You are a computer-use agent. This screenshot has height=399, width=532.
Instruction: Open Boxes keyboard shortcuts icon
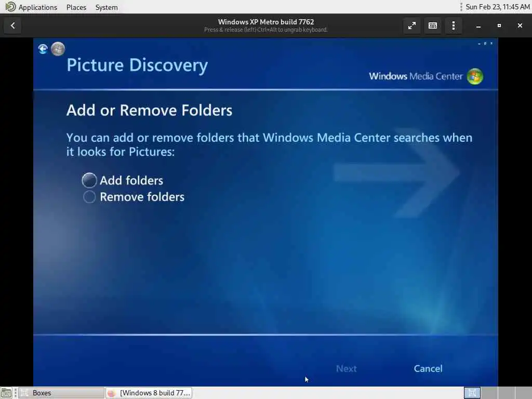coord(433,26)
